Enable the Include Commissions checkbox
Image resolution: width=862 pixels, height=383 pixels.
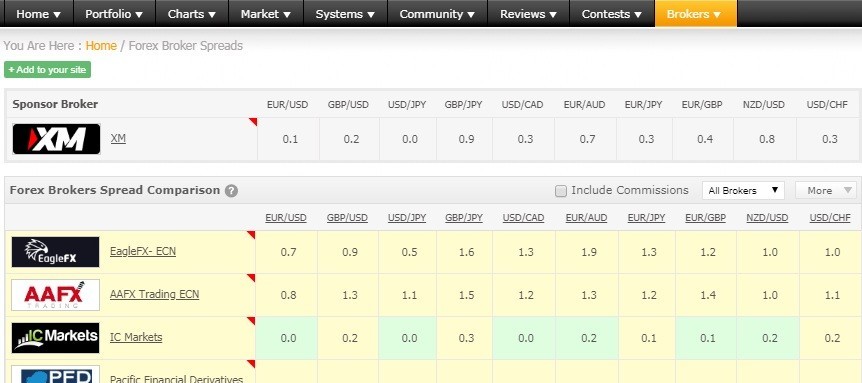[561, 191]
